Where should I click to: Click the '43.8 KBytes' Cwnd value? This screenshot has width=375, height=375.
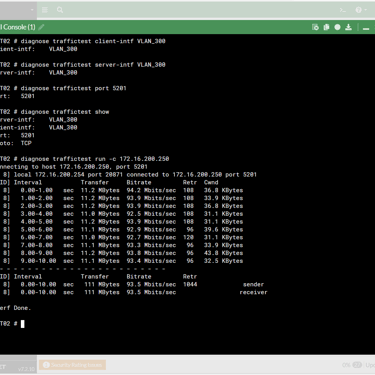pos(223,253)
